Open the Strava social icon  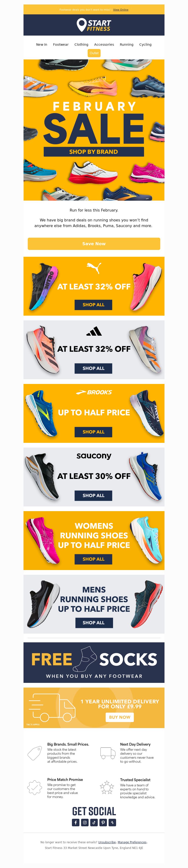point(112,822)
